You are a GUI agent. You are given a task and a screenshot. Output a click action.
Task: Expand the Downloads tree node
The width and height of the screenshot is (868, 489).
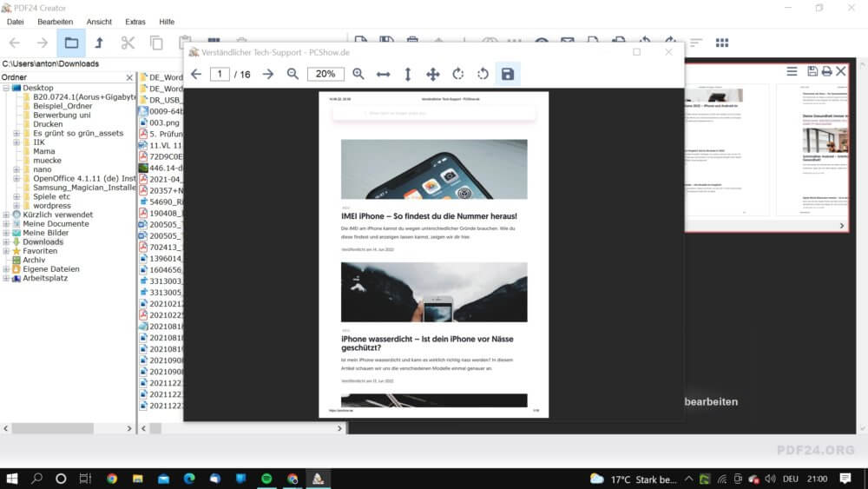[6, 242]
